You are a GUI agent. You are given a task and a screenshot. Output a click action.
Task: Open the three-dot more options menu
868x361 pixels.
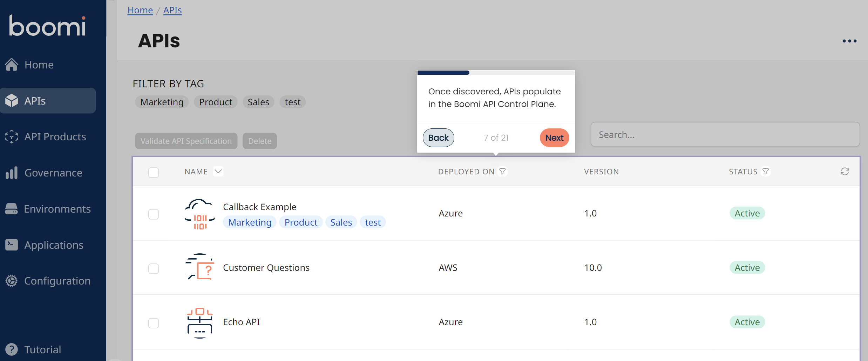click(x=849, y=41)
